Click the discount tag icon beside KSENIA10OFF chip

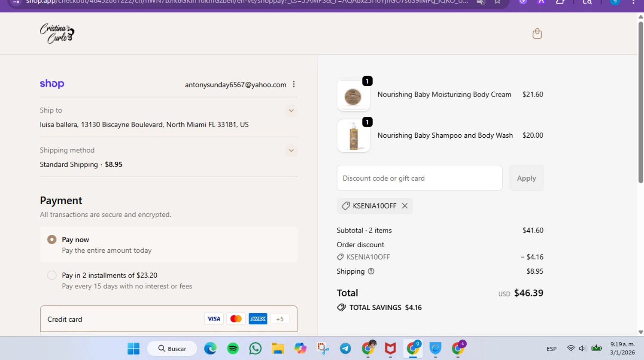click(x=346, y=206)
